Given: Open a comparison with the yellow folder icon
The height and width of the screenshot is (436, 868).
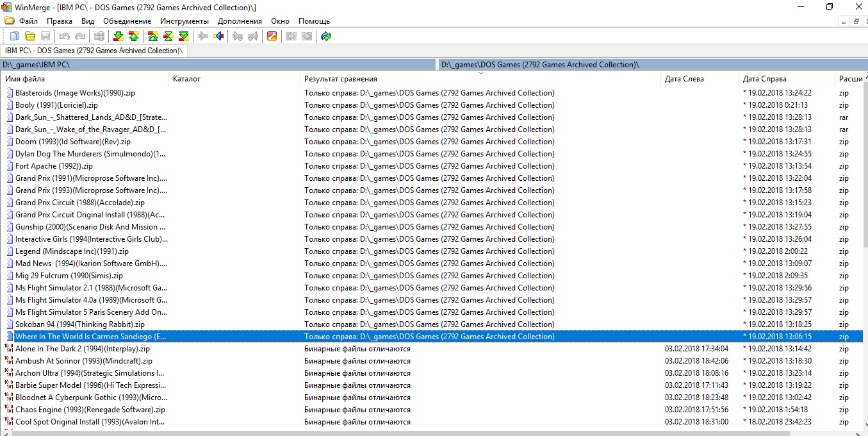Looking at the screenshot, I should [x=30, y=37].
